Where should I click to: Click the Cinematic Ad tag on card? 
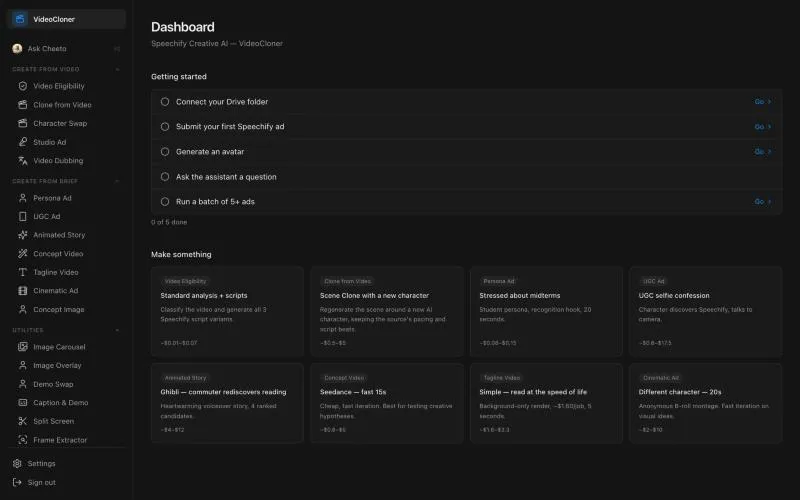pyautogui.click(x=661, y=378)
